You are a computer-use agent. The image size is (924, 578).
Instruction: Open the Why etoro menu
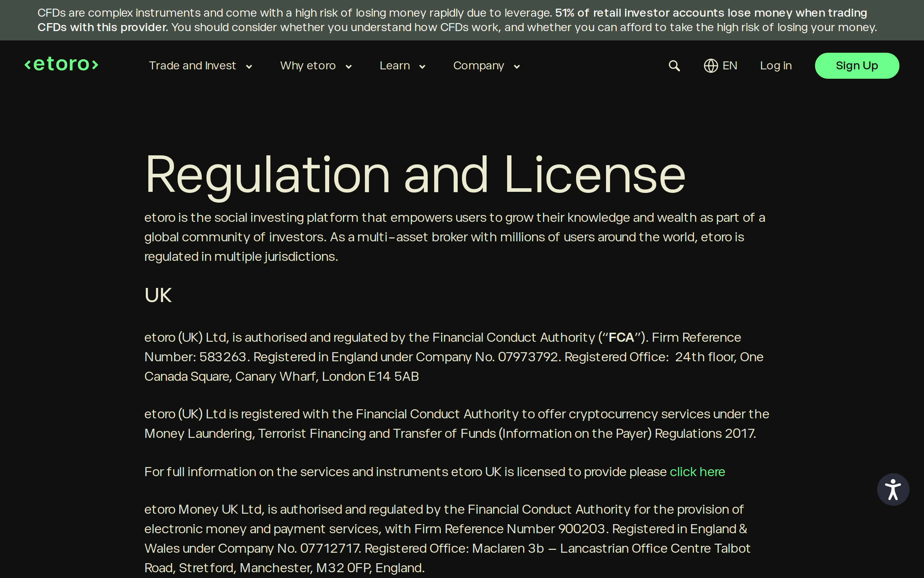click(x=308, y=66)
